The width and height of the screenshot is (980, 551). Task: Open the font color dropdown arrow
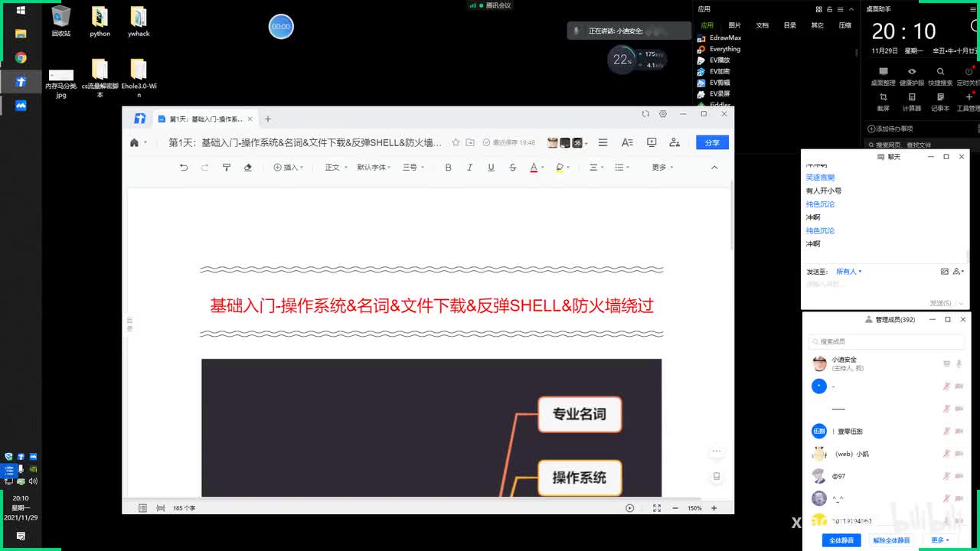(543, 168)
